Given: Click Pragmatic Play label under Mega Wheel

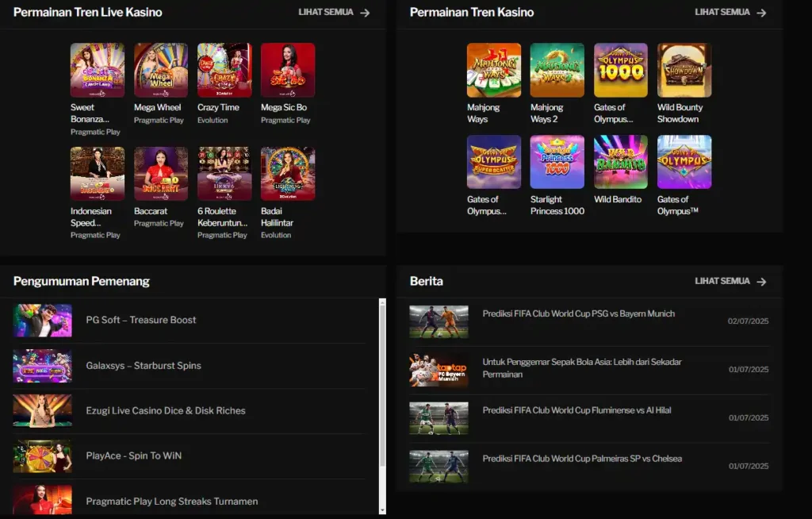Looking at the screenshot, I should click(159, 121).
